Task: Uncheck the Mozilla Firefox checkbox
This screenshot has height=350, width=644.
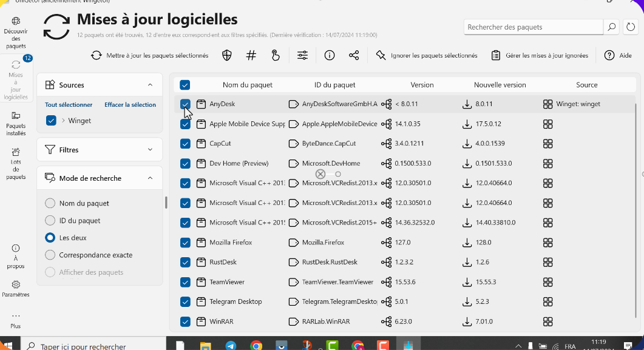Action: (x=185, y=243)
